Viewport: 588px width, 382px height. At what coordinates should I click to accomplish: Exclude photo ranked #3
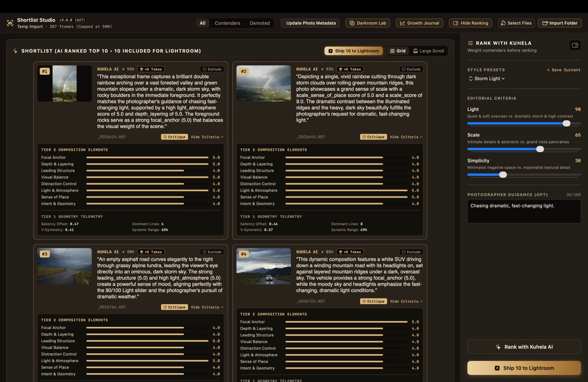click(212, 252)
